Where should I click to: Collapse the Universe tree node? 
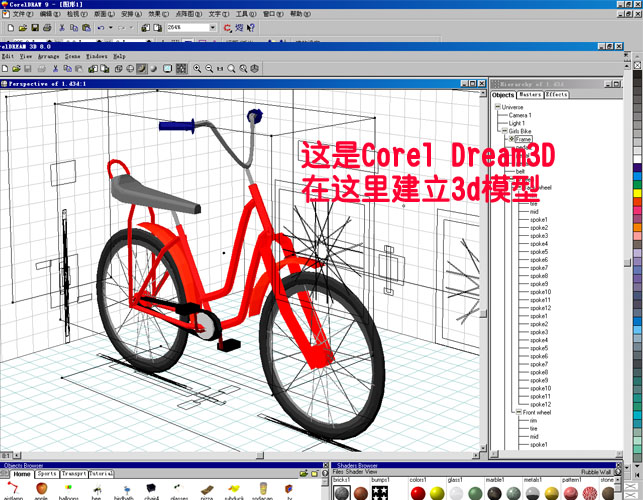pyautogui.click(x=497, y=107)
